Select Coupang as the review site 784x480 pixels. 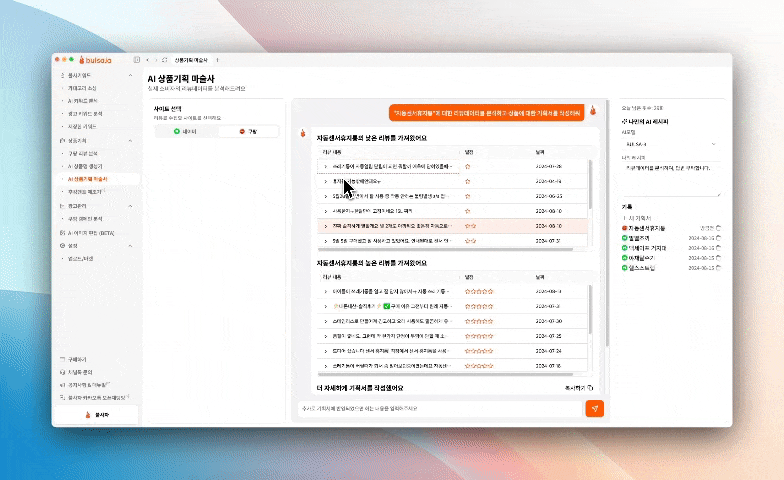(x=248, y=132)
